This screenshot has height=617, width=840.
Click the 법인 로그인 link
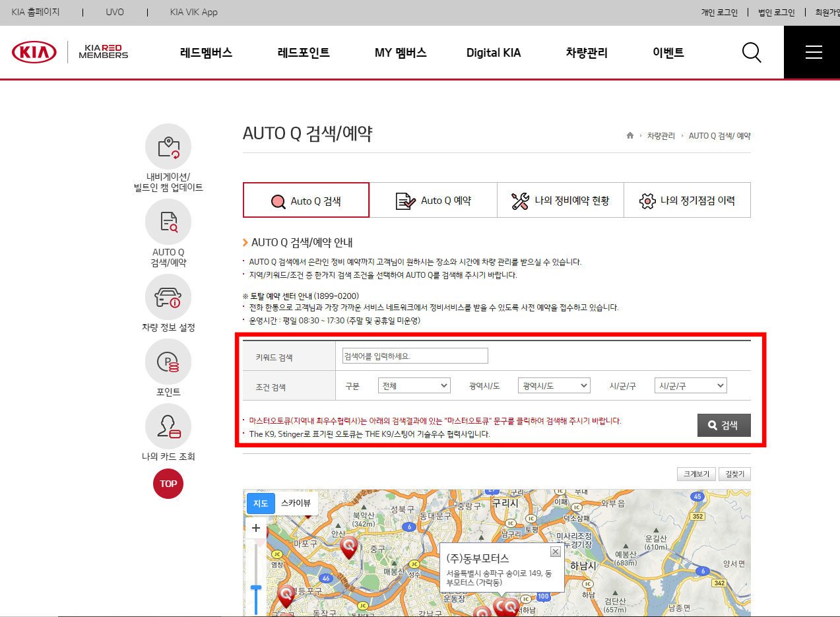click(777, 12)
